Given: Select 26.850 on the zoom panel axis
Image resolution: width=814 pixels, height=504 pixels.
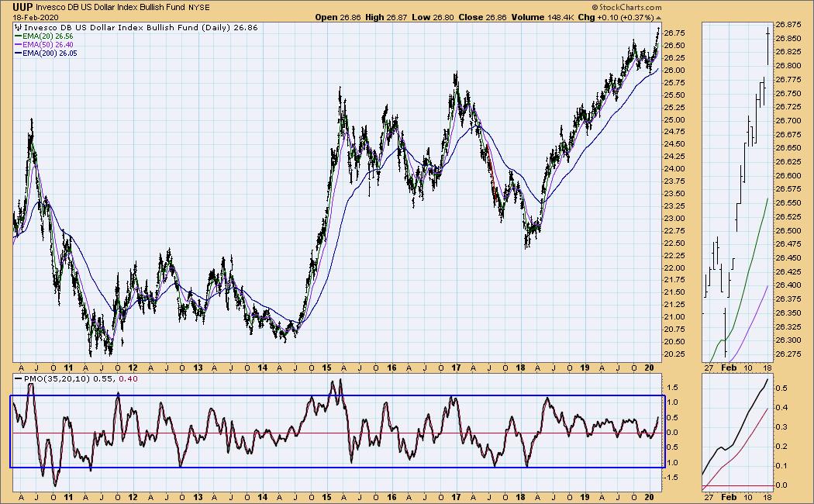Looking at the screenshot, I should tap(788, 39).
